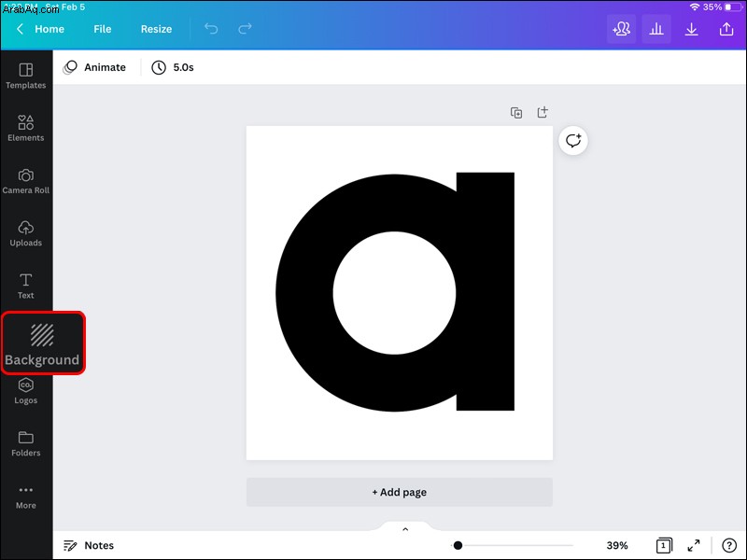Download the design
Viewport: 747px width, 560px height.
tap(691, 29)
